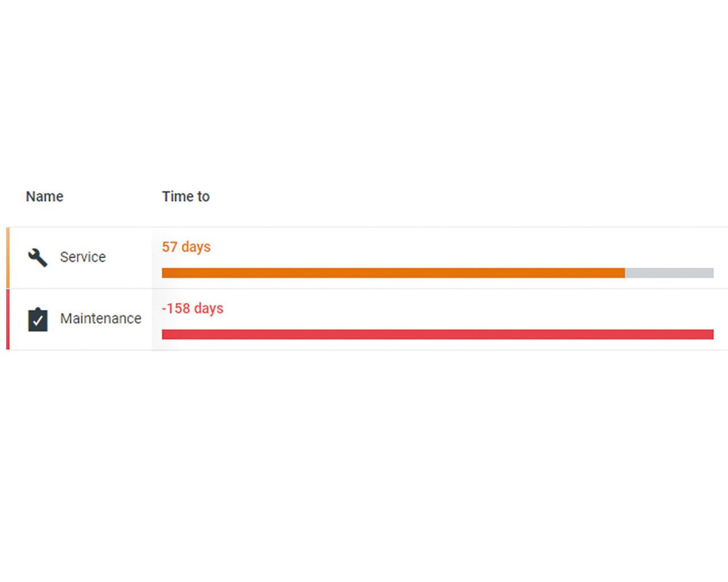
Task: Click the red "-158 days" text
Action: 192,309
